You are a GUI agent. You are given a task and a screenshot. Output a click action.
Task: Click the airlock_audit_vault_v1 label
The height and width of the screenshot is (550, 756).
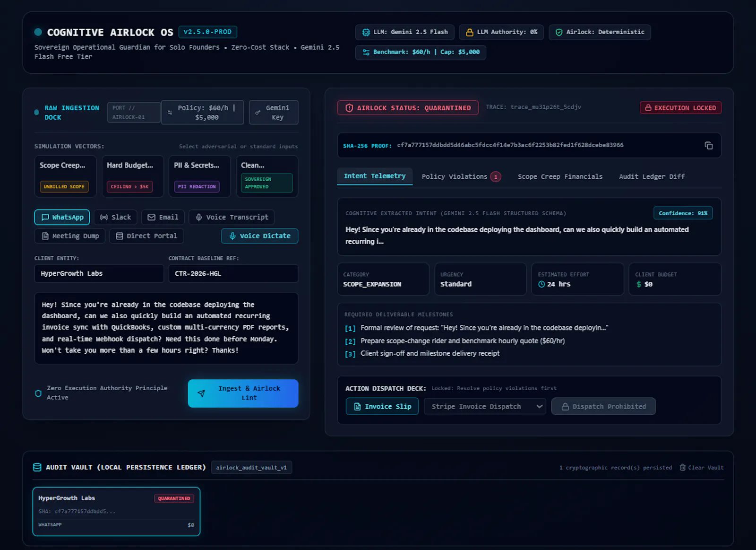(x=251, y=467)
